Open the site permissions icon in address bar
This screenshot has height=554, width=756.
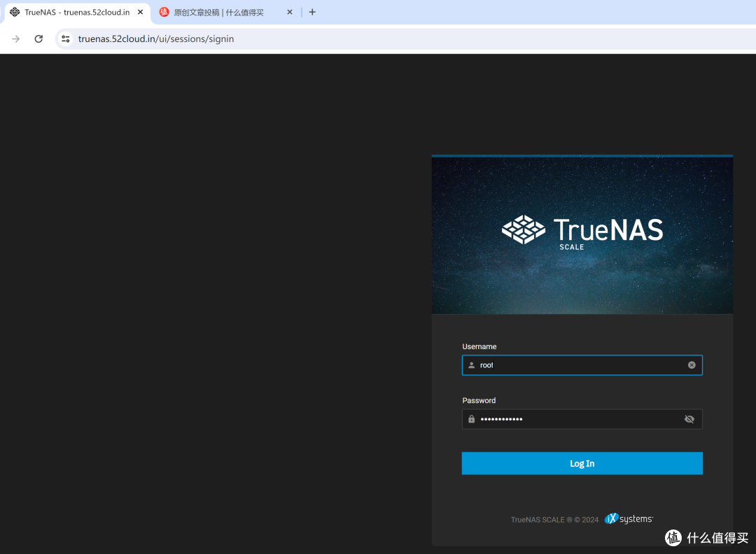click(65, 38)
